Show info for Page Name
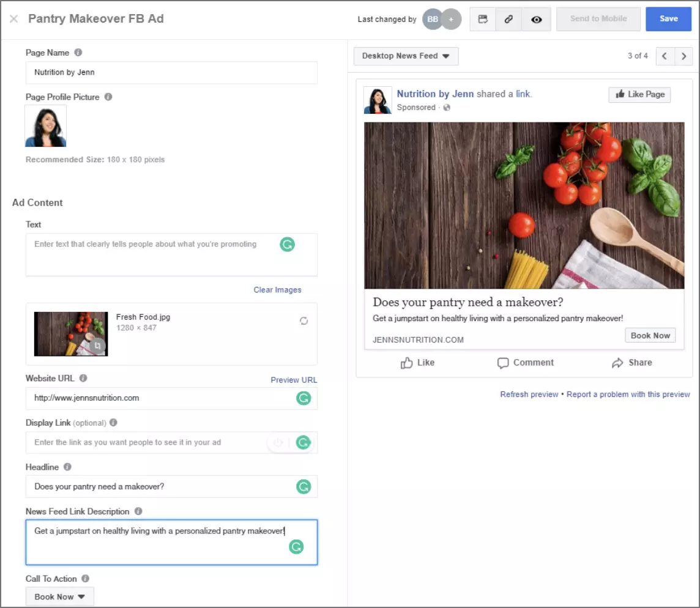Viewport: 700px width, 608px height. pos(78,52)
